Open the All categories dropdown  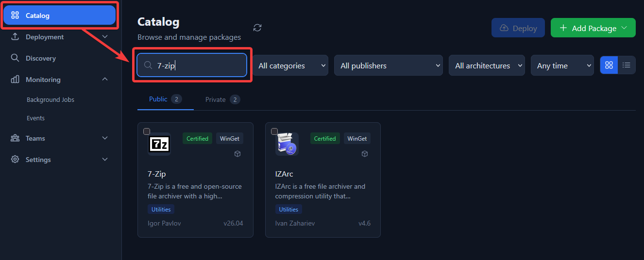coord(290,65)
